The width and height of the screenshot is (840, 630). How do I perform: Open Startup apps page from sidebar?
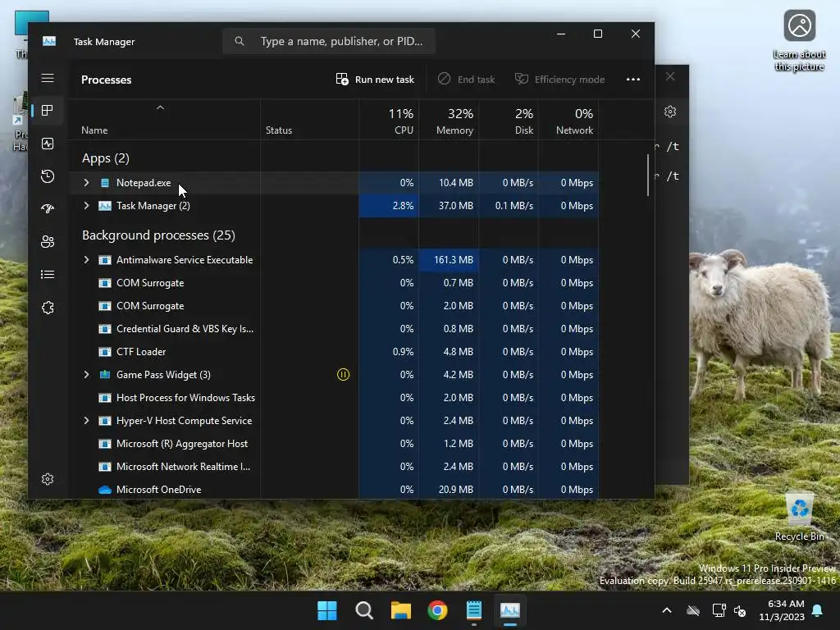(48, 209)
